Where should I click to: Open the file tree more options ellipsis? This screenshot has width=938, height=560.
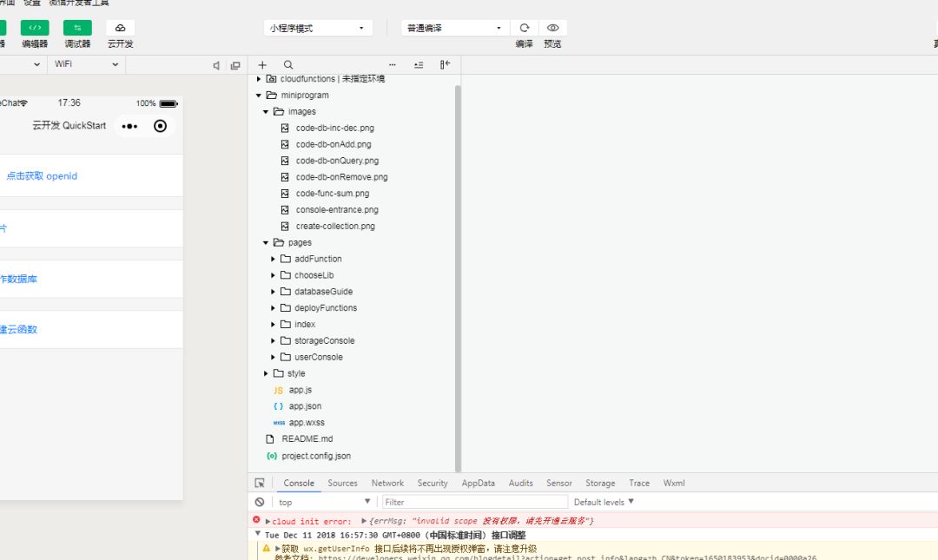pyautogui.click(x=393, y=64)
